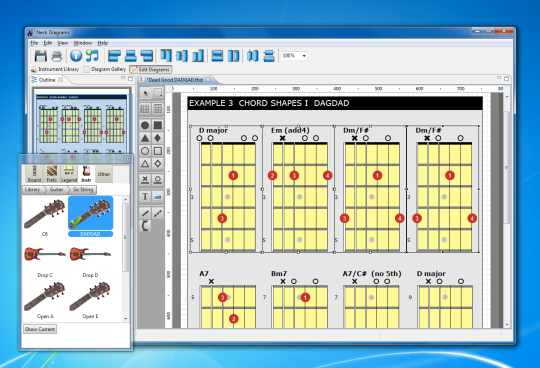This screenshot has height=368, width=540.
Task: Click Six String in the breadcrumb
Action: click(83, 190)
